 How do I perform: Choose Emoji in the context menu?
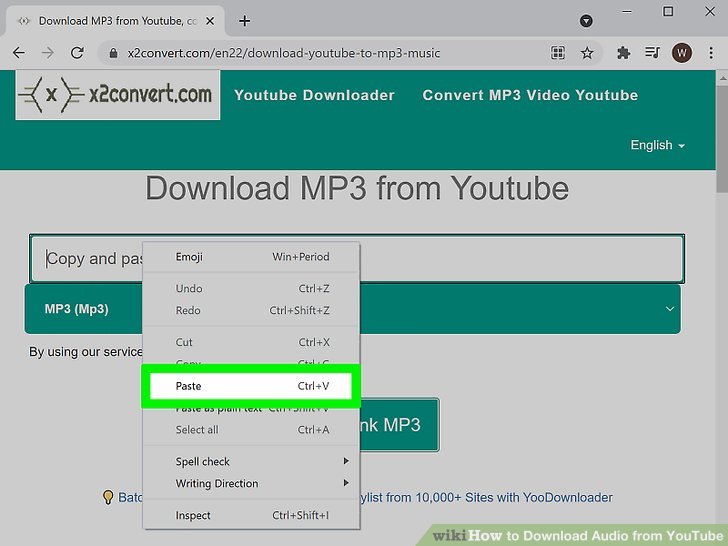pyautogui.click(x=251, y=257)
